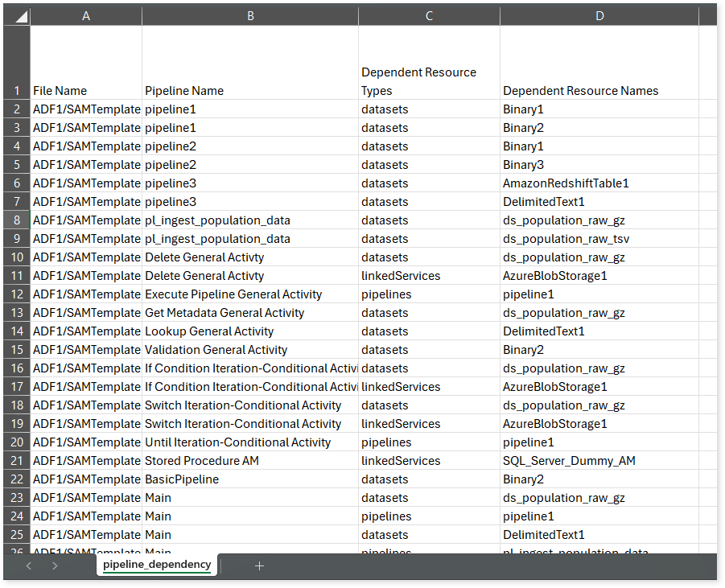The width and height of the screenshot is (725, 588).
Task: Click the previous sheet navigation arrow
Action: tap(29, 565)
